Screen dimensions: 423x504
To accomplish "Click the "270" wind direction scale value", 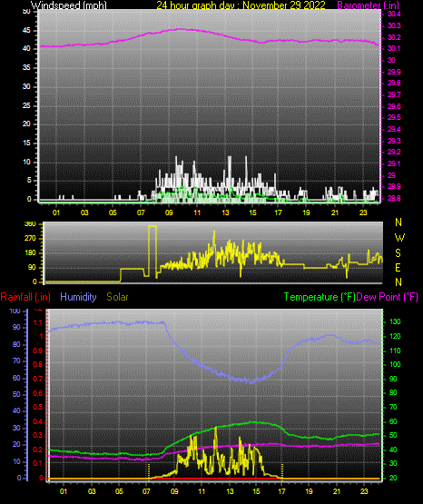I will (30, 239).
